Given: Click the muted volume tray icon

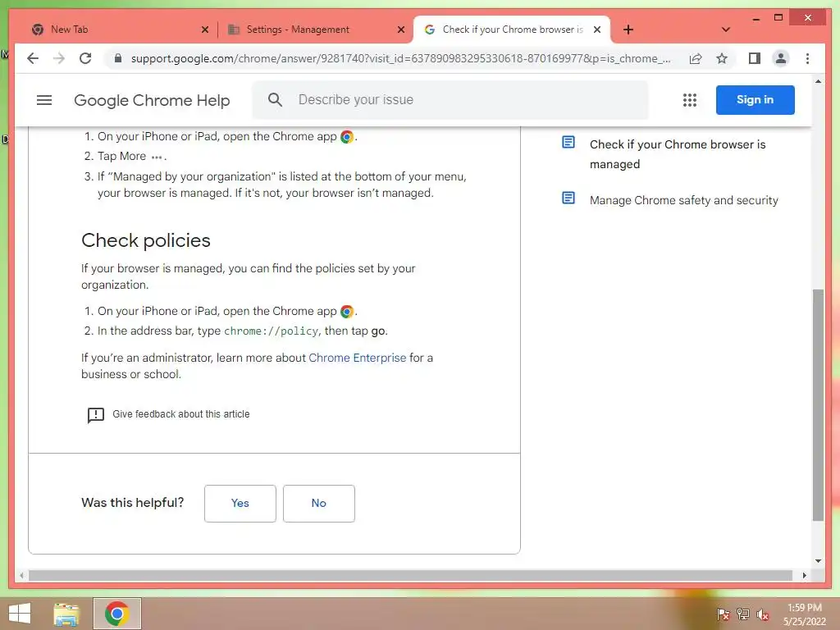Looking at the screenshot, I should [763, 614].
